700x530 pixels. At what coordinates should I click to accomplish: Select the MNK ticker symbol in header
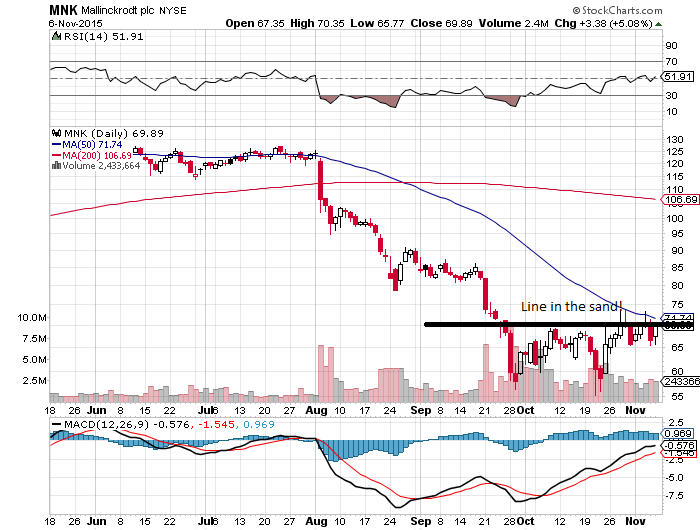[x=63, y=10]
